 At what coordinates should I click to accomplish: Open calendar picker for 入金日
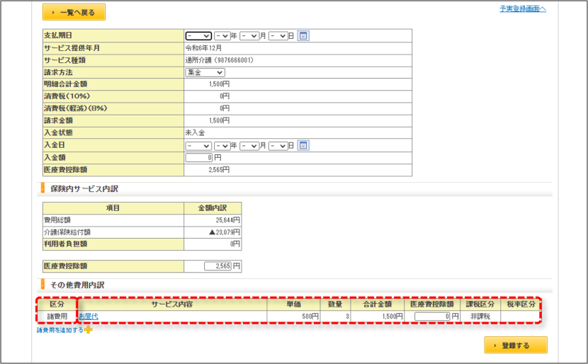[303, 145]
